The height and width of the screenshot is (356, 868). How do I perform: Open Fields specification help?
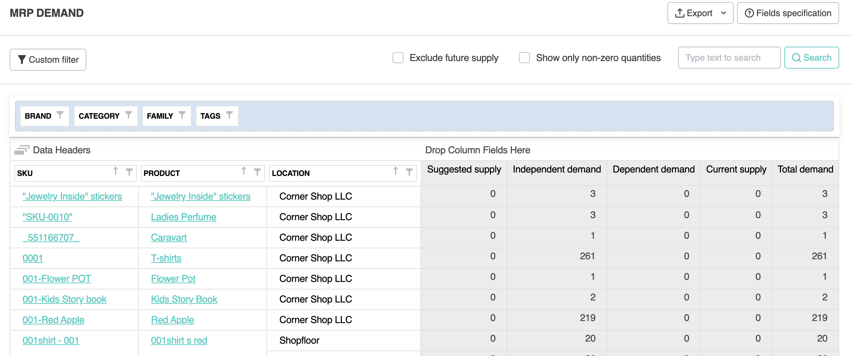[788, 13]
